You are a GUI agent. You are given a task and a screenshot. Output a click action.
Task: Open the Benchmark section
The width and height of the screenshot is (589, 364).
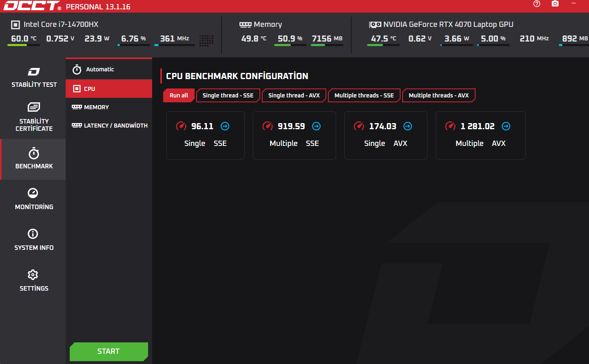pos(34,159)
